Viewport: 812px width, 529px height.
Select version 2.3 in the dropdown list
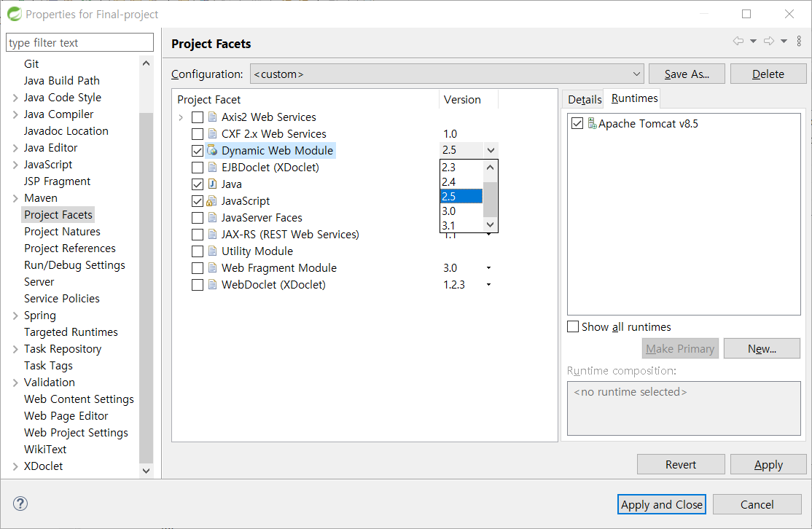point(461,167)
